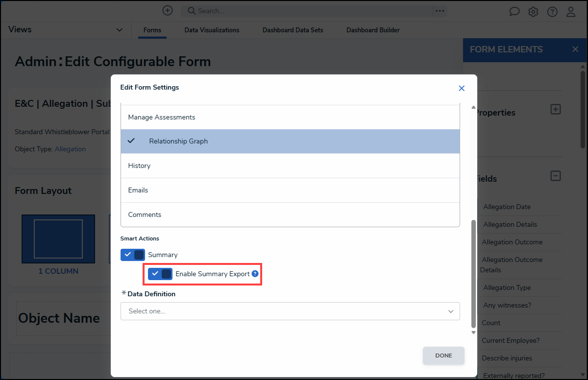This screenshot has width=588, height=380.
Task: Switch to the Data Visualizations tab
Action: (x=212, y=30)
